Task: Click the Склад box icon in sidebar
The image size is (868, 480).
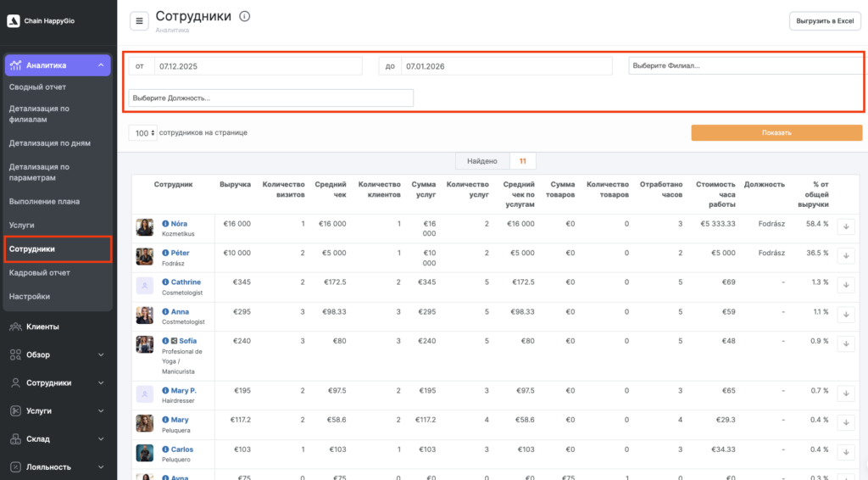Action: click(15, 439)
